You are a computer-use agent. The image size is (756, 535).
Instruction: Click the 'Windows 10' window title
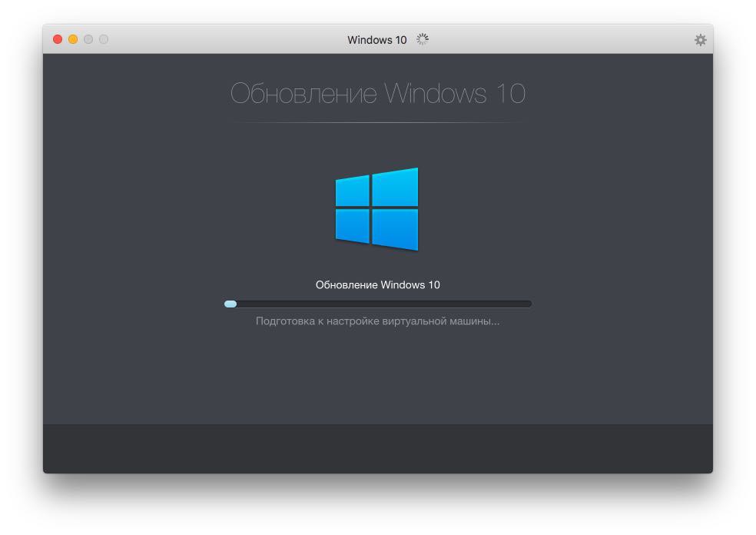pos(377,39)
